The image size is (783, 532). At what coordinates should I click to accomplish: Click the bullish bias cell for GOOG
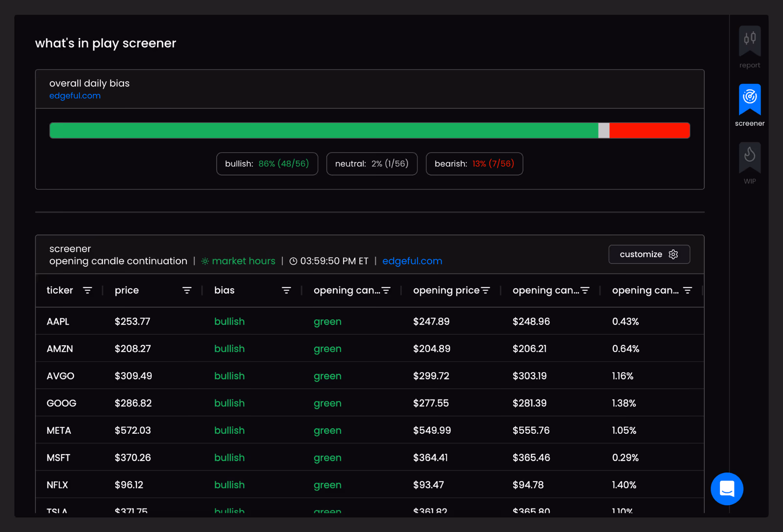(x=229, y=403)
